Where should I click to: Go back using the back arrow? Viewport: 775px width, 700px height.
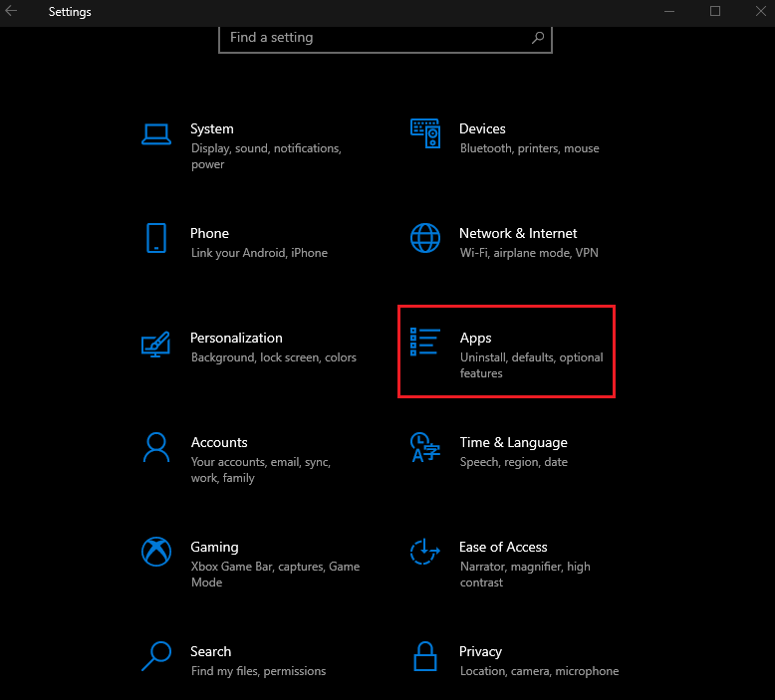click(x=11, y=11)
